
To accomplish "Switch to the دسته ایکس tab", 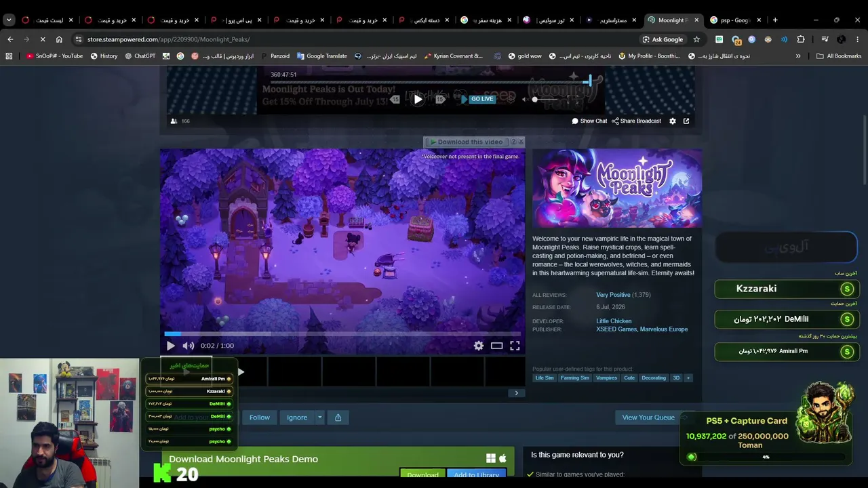I will (425, 20).
